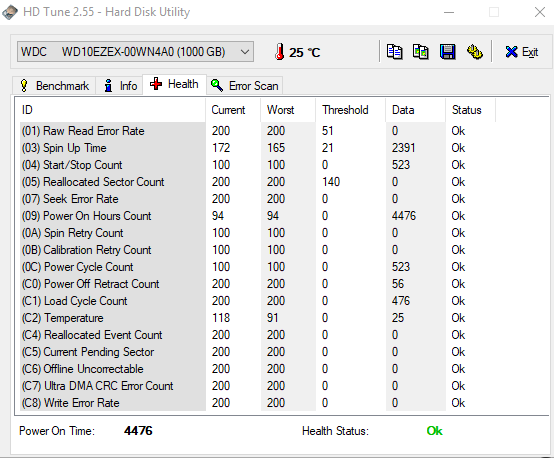Switch to the Benchmark tab
This screenshot has height=458, width=554.
54,86
